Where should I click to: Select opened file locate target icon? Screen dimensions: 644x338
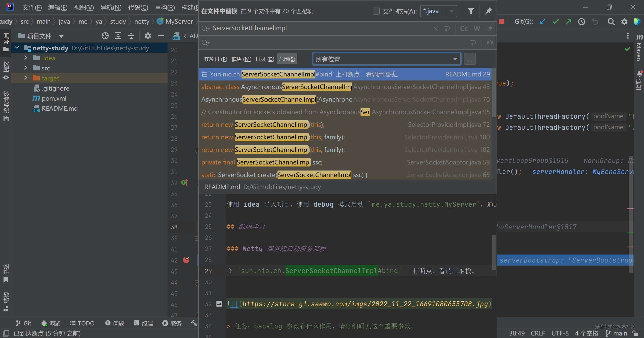pos(105,36)
